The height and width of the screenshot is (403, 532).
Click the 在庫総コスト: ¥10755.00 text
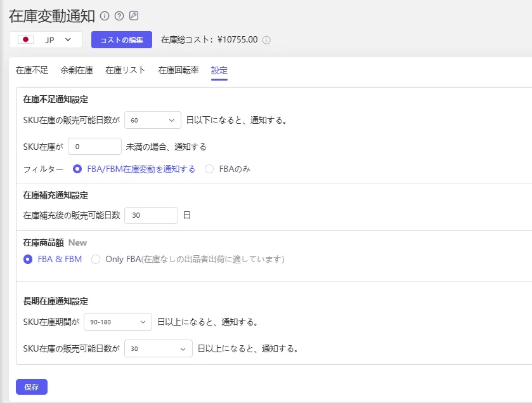click(209, 40)
